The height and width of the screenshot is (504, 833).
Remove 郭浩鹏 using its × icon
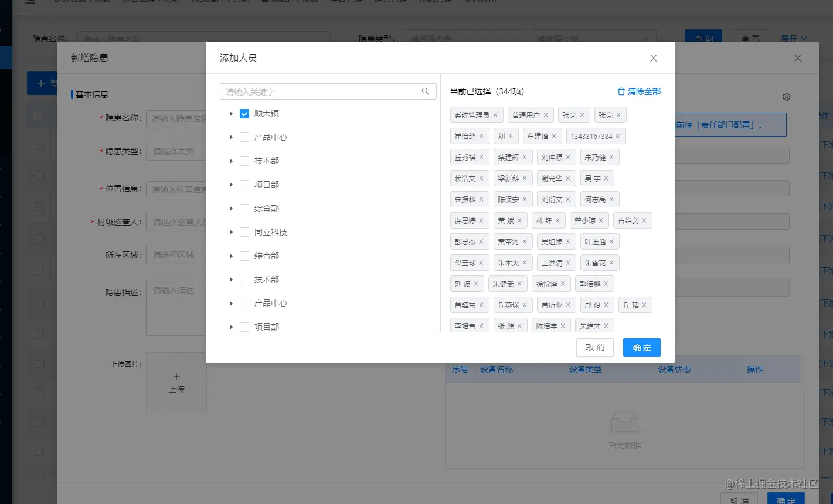tap(606, 284)
